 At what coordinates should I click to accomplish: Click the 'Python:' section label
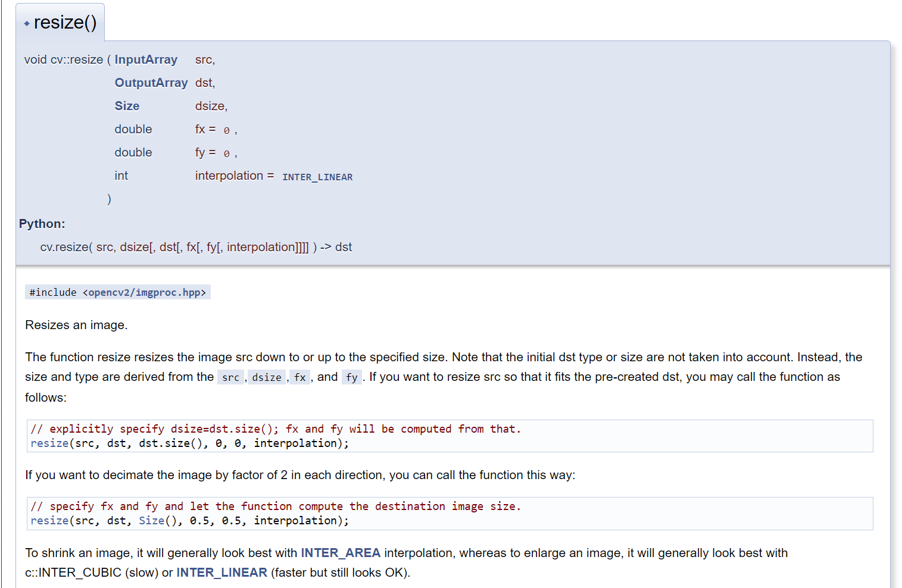(42, 224)
